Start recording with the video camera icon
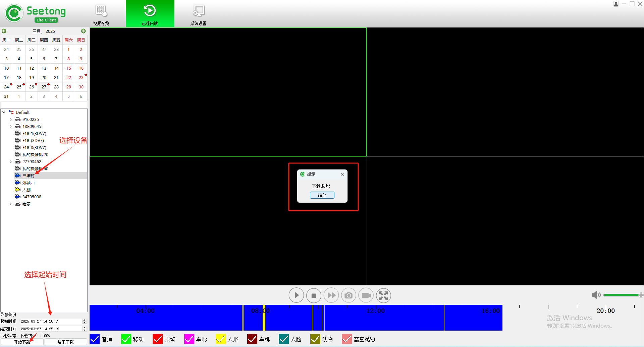 [x=366, y=295]
